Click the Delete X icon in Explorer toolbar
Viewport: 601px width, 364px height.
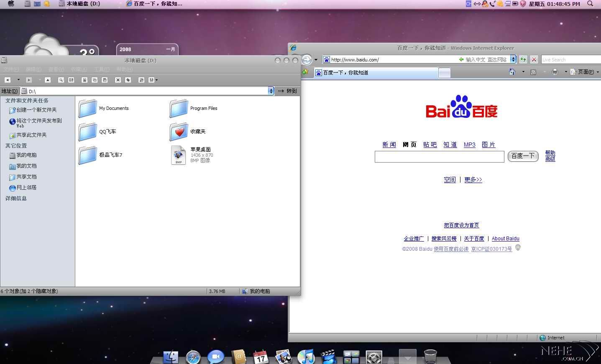118,80
